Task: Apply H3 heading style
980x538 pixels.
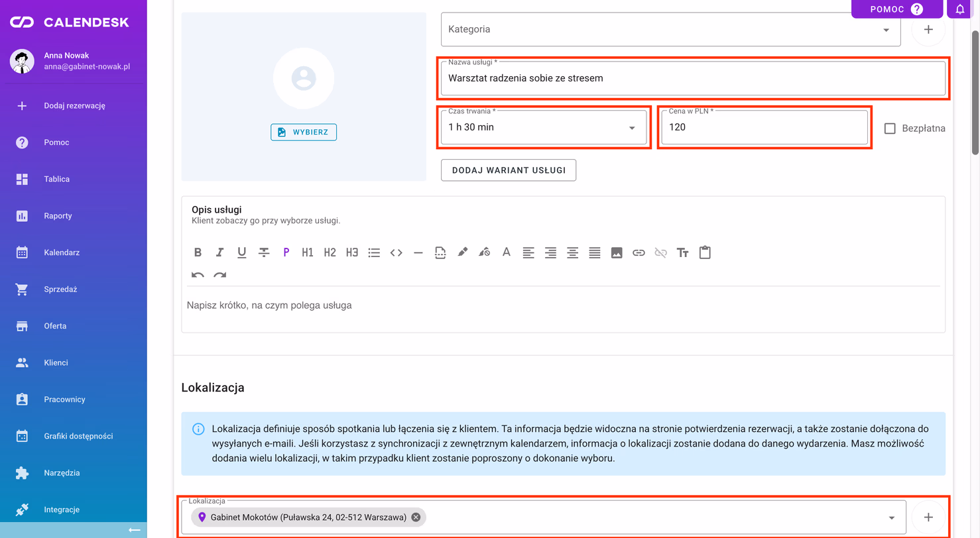Action: pyautogui.click(x=352, y=252)
